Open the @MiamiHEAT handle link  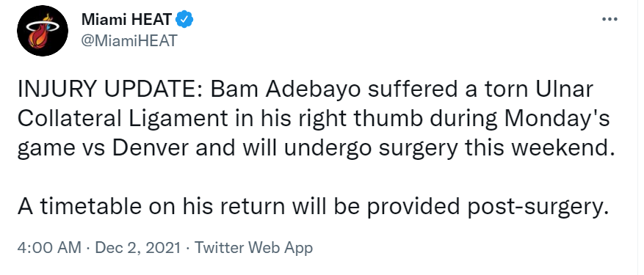129,40
